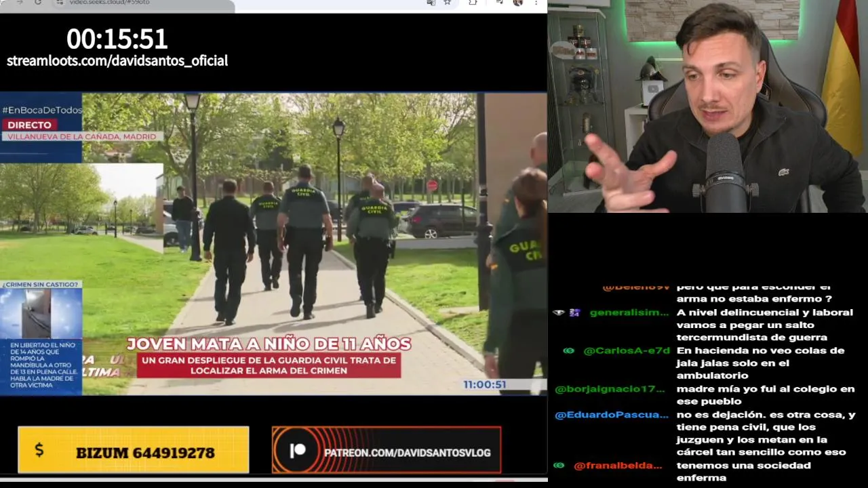Click the VILLANUEVA DE LA CAÑADA, MADRID label
Image resolution: width=868 pixels, height=488 pixels.
(81, 136)
